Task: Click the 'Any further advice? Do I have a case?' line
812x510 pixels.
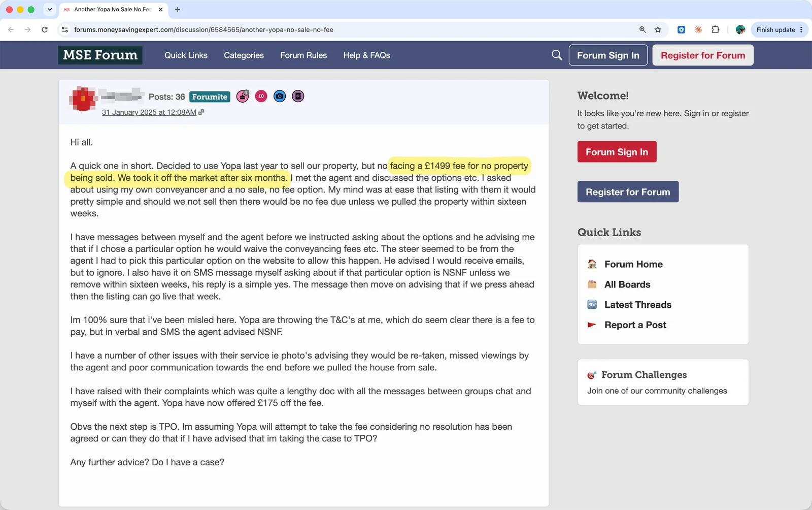Action: tap(147, 462)
